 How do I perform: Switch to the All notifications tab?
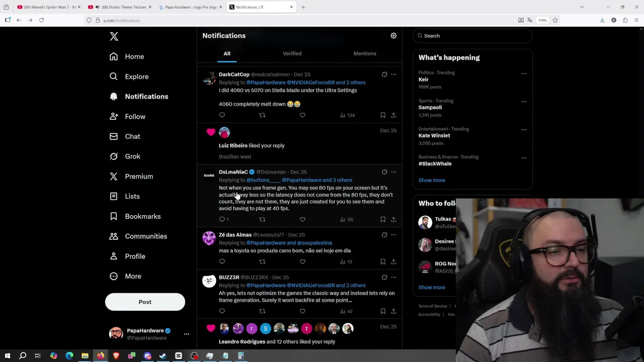[x=227, y=53]
